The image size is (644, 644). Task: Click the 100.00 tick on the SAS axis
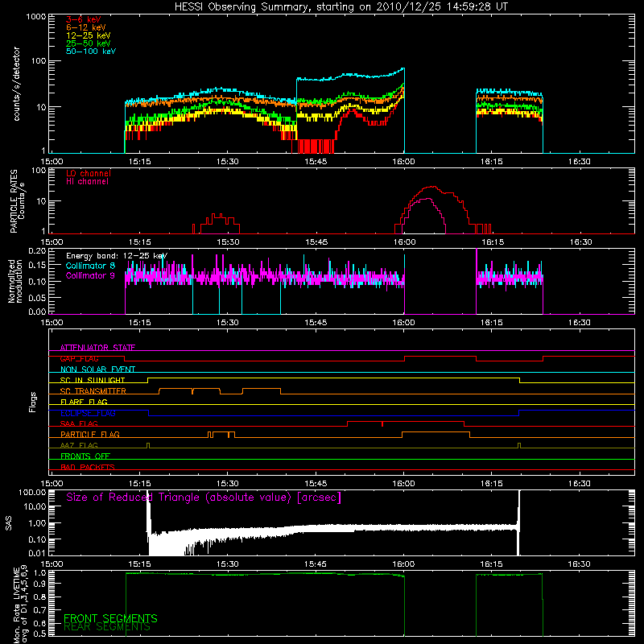32,492
